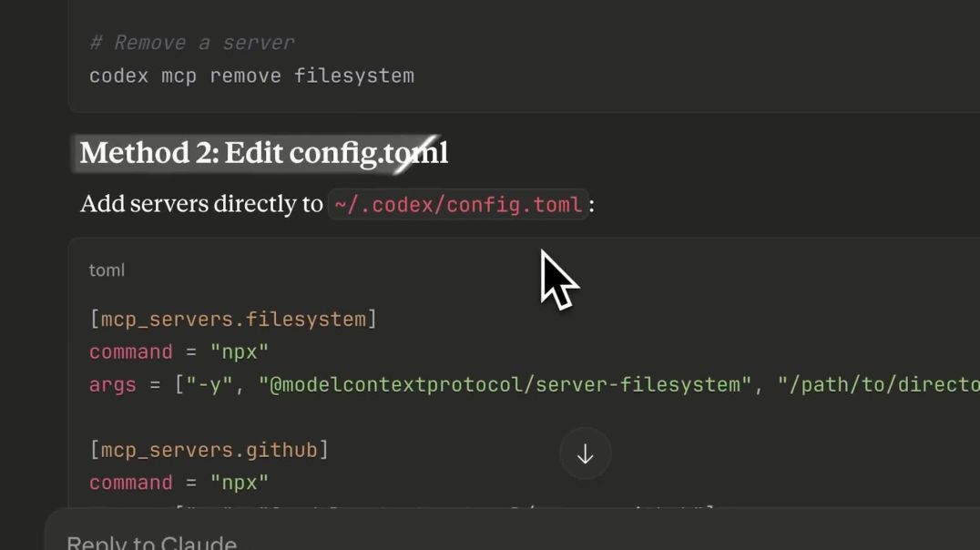Click the '/path/to/directo' path argument
The image size is (980, 550).
[x=874, y=384]
